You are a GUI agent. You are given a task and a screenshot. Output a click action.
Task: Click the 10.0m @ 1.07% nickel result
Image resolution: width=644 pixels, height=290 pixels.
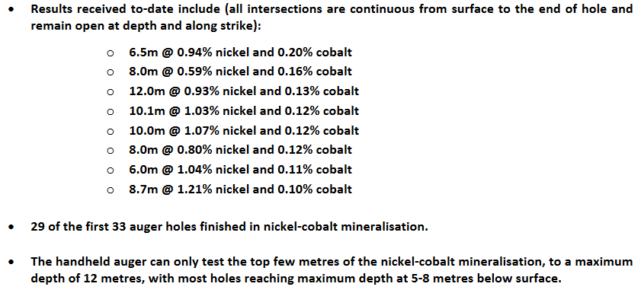coord(244,130)
